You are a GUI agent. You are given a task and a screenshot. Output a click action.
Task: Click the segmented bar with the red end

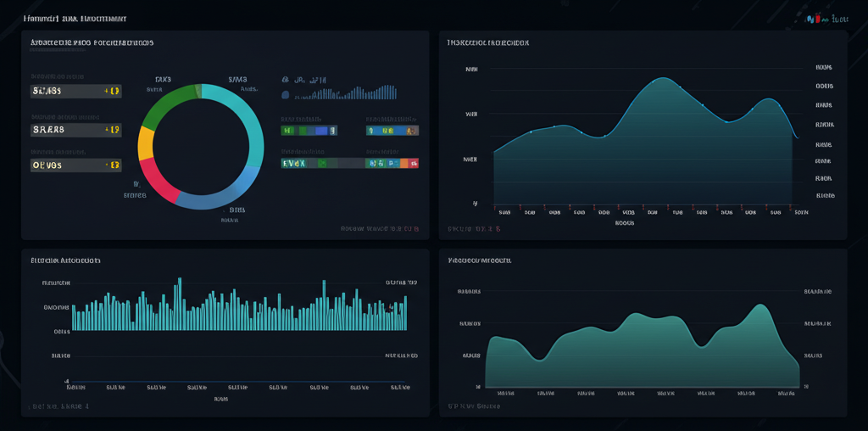(x=392, y=162)
